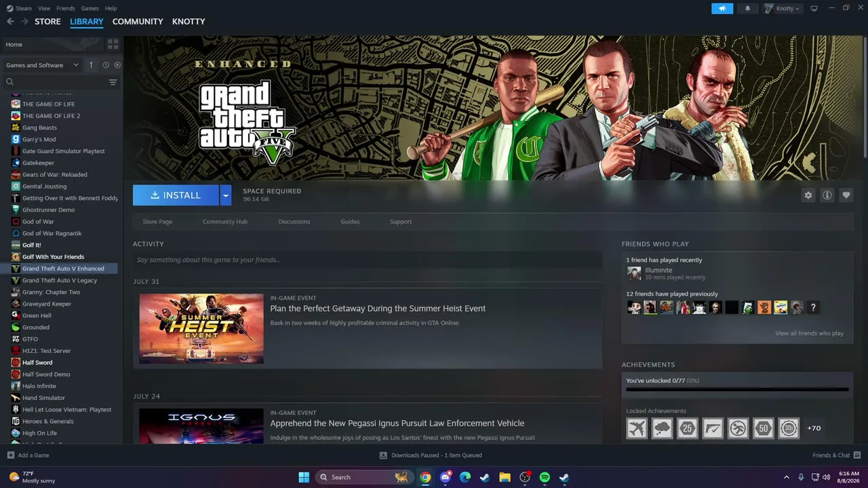Switch library to grid collections view
This screenshot has height=488, width=868.
point(113,44)
